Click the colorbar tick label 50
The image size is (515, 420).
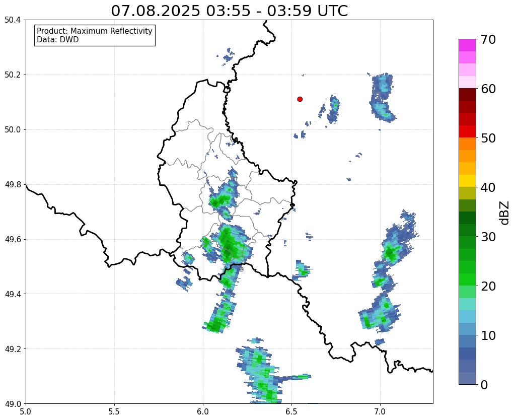[488, 138]
